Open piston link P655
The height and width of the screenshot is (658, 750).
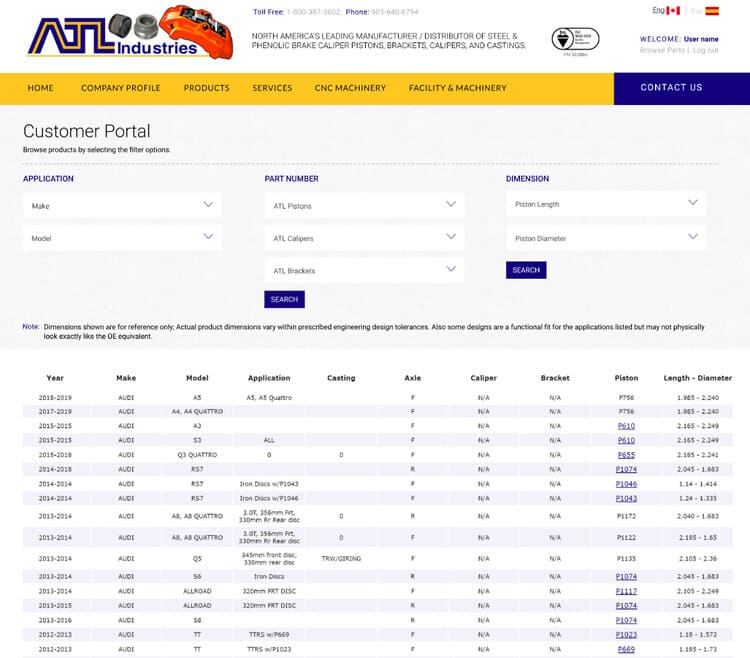pos(626,455)
